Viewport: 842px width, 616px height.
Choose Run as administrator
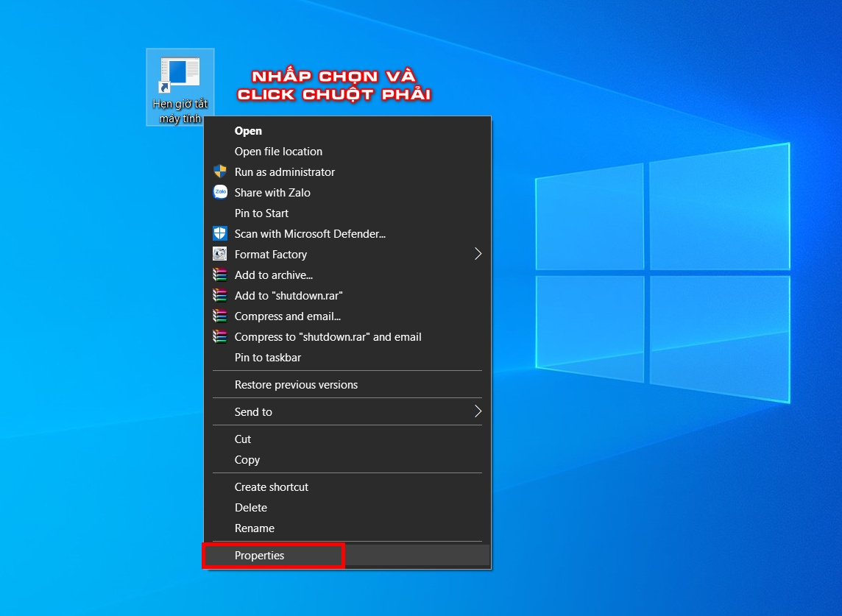click(347, 172)
